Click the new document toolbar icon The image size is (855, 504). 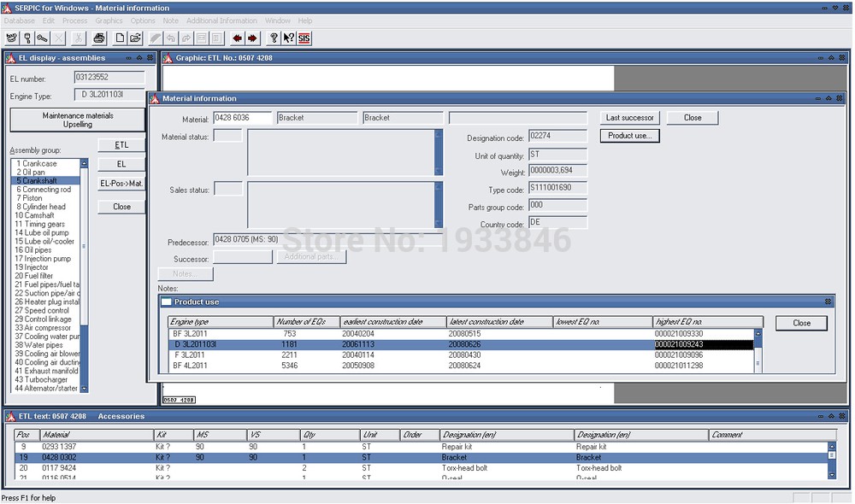[120, 38]
